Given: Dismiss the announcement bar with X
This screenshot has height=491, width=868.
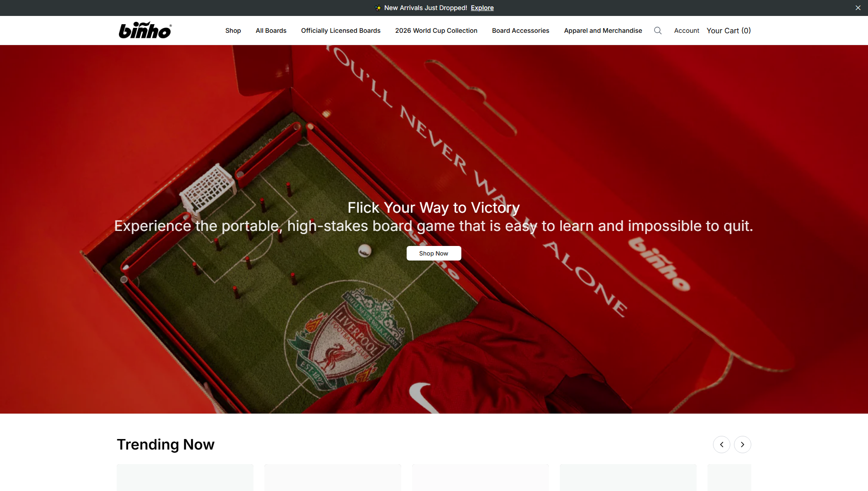Looking at the screenshot, I should tap(858, 8).
